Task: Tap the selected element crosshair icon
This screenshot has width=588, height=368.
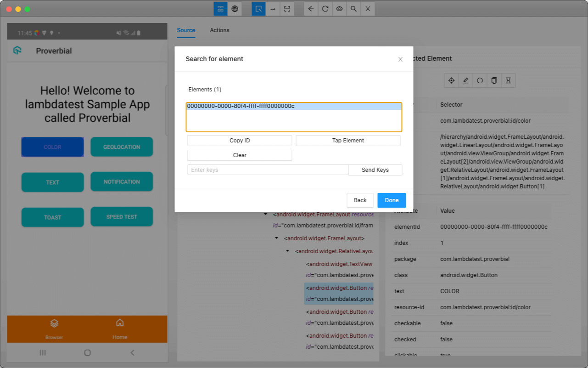Action: point(451,80)
